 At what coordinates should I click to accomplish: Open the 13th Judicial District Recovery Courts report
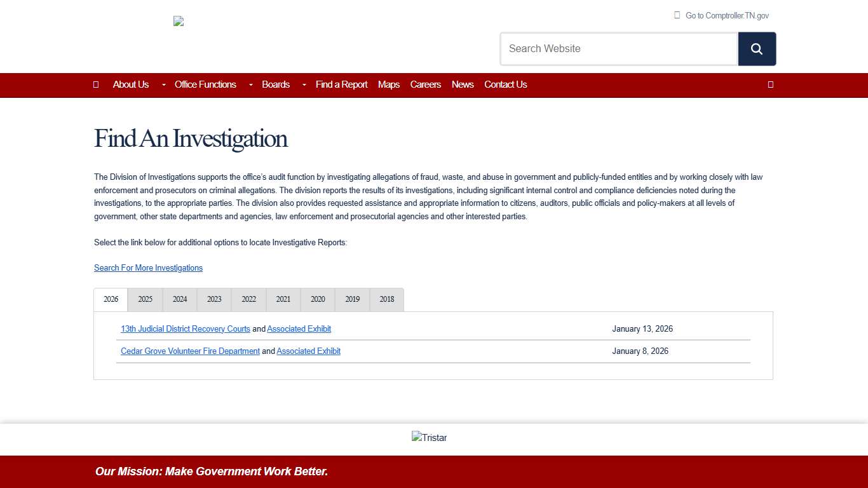(185, 329)
